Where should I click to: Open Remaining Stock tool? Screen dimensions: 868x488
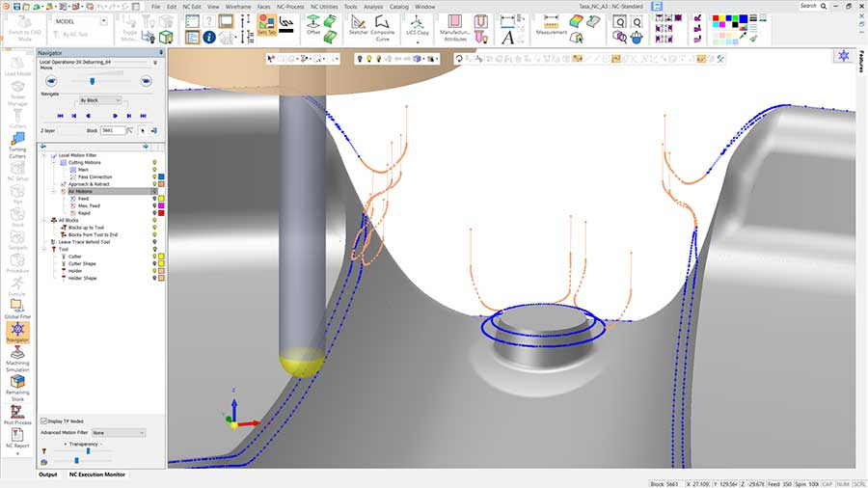(17, 384)
